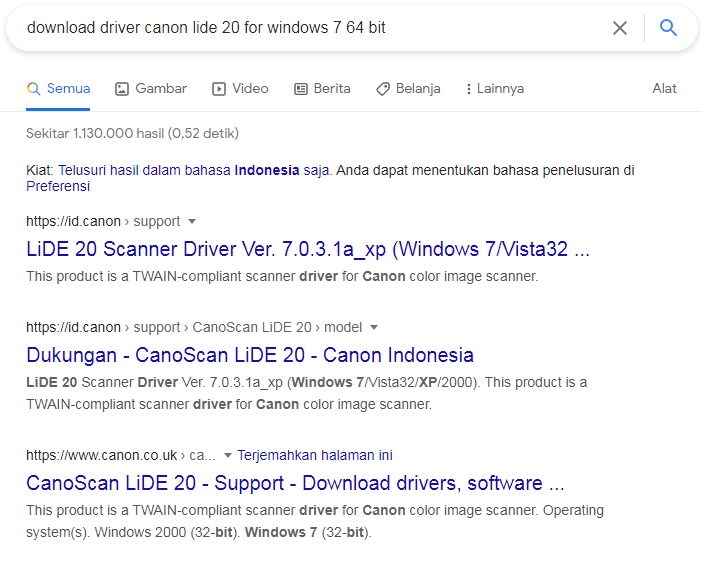Expand dropdown arrow beside CanoScan LiDE 20 › model

click(x=374, y=327)
